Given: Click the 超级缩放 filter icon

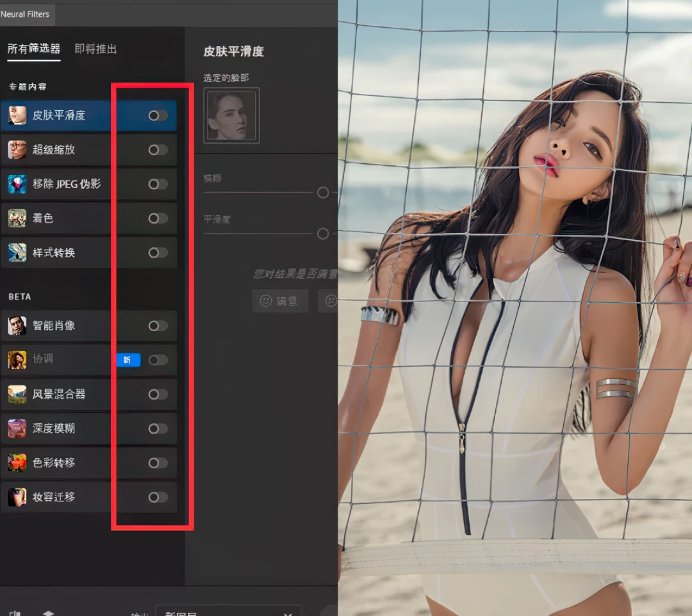Looking at the screenshot, I should [17, 150].
